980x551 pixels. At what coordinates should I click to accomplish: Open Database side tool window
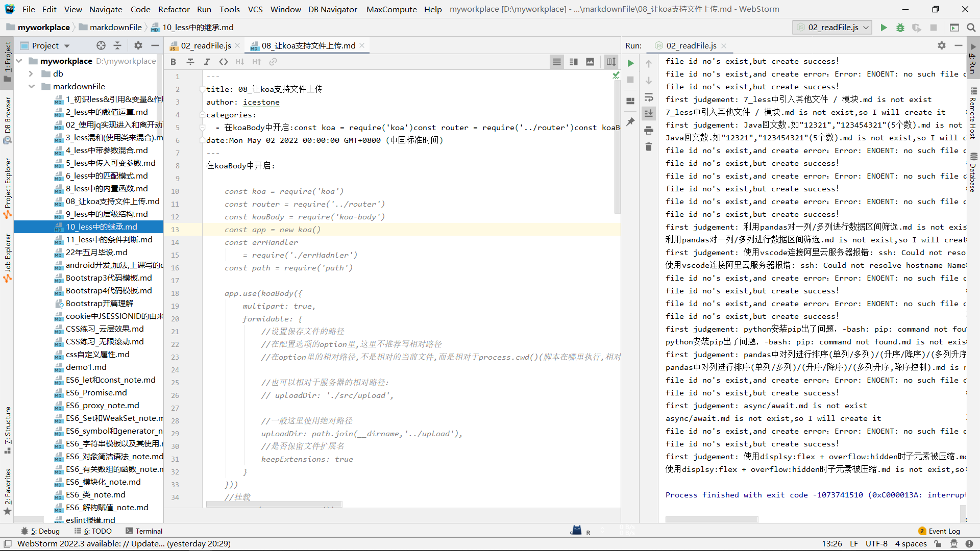(973, 172)
